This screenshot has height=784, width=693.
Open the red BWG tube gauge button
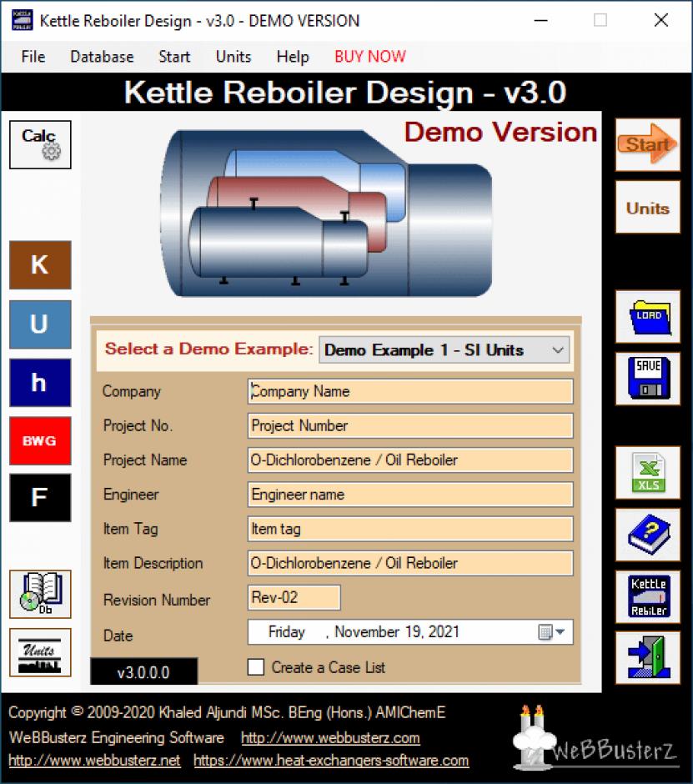[40, 440]
